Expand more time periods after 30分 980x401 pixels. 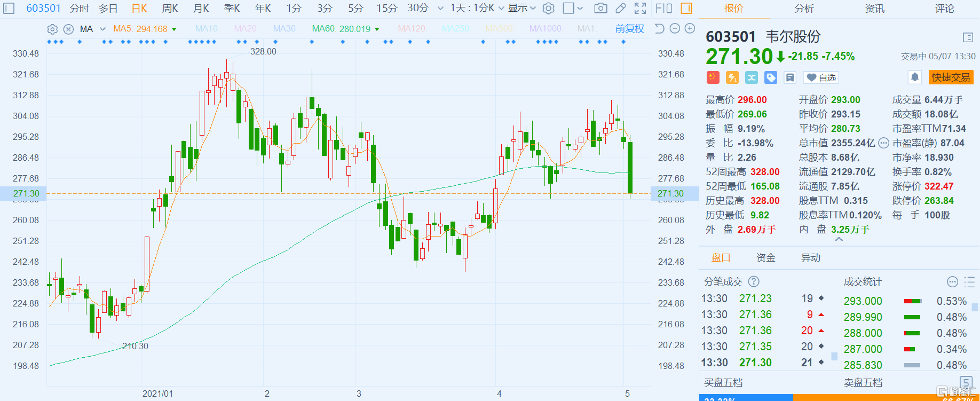pos(440,8)
